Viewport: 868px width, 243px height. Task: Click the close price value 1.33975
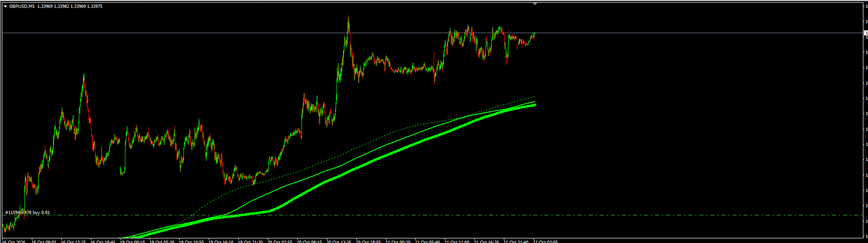pos(95,6)
